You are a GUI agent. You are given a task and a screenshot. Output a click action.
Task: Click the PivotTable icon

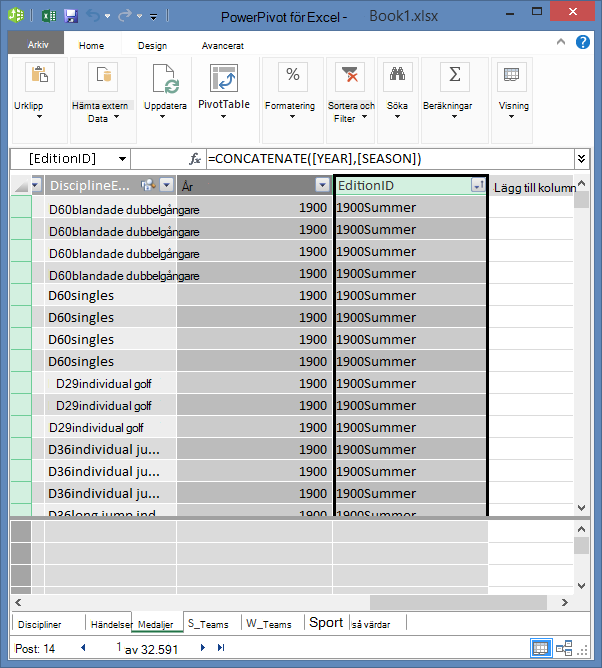click(x=224, y=78)
